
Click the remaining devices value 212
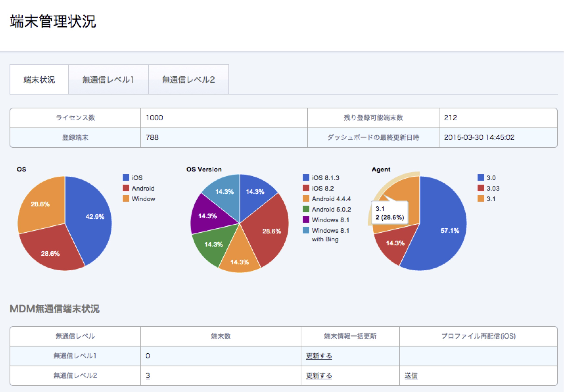tap(451, 118)
